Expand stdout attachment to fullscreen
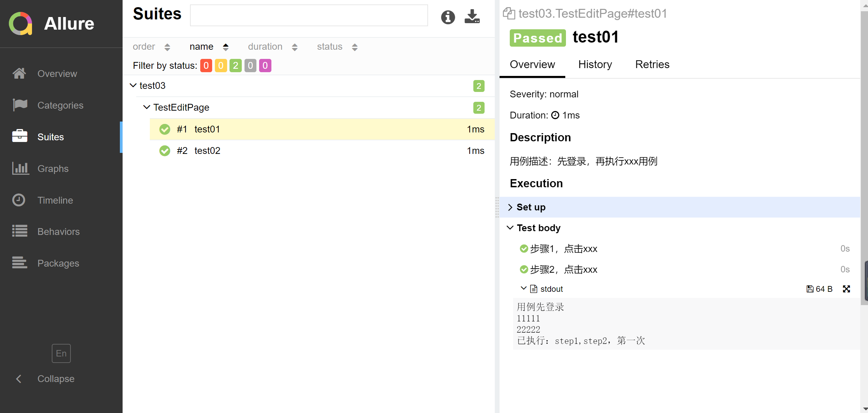 pyautogui.click(x=847, y=289)
